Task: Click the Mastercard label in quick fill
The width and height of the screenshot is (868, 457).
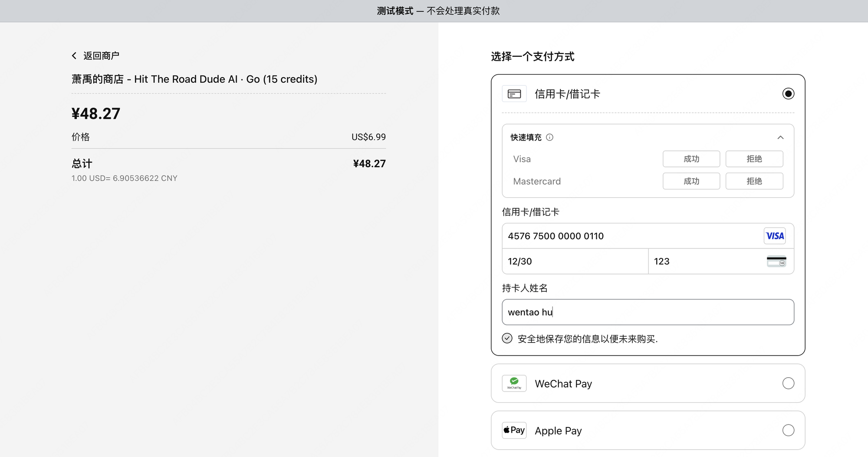Action: [x=537, y=181]
